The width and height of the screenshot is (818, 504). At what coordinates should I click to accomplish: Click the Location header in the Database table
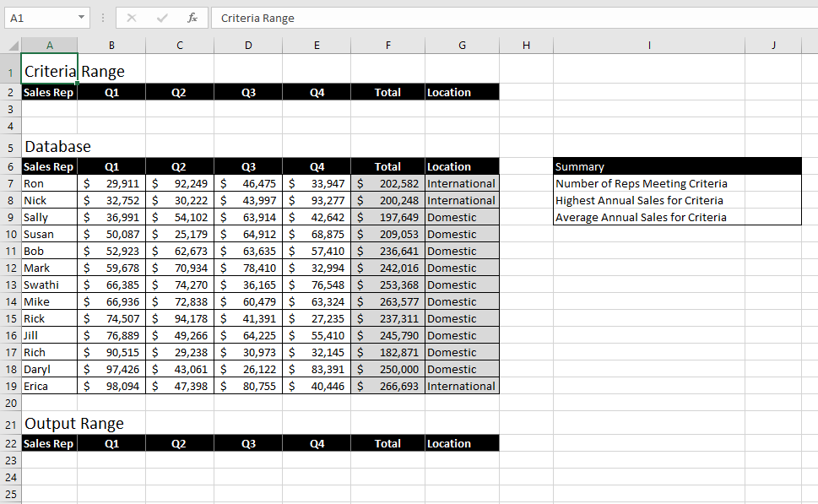(x=462, y=166)
